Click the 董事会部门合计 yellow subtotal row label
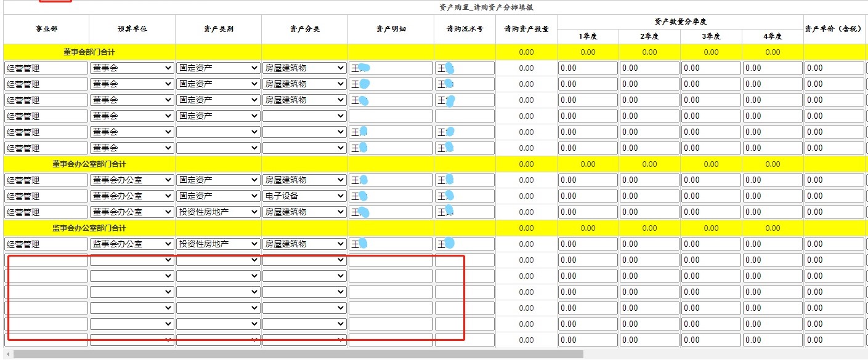The width and height of the screenshot is (868, 360). [89, 52]
